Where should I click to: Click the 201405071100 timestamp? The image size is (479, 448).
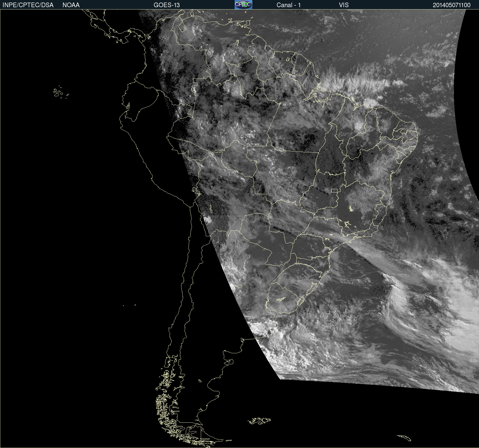coord(452,5)
